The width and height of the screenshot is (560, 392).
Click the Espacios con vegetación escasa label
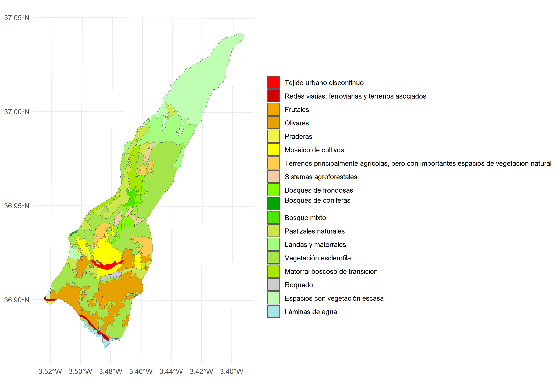(334, 298)
